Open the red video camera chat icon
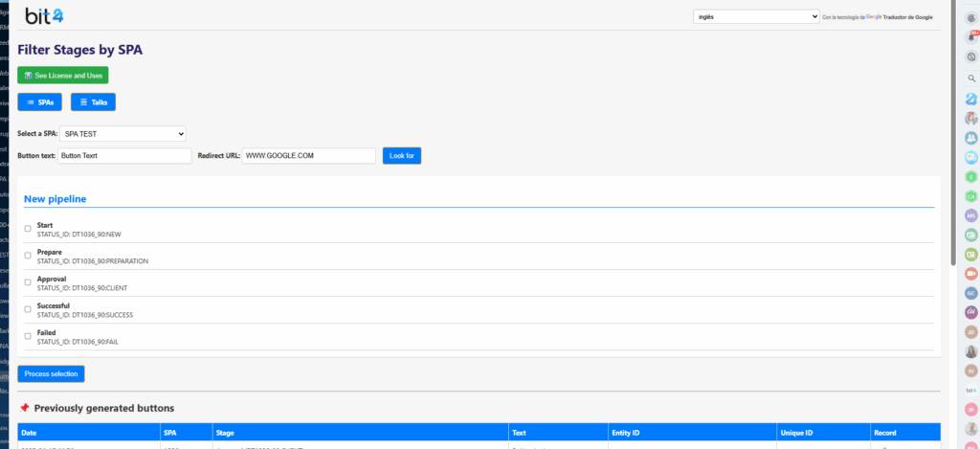Viewport: 980px width, 449px height. 970,273
